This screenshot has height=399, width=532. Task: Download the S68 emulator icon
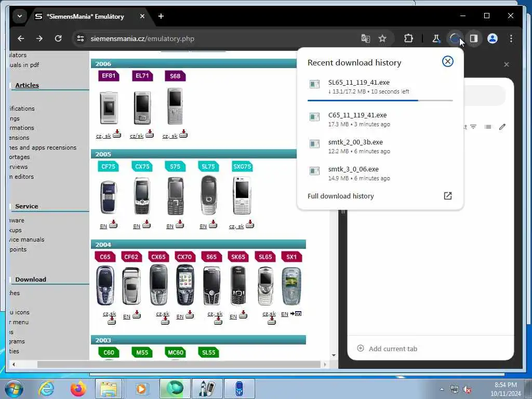183,134
